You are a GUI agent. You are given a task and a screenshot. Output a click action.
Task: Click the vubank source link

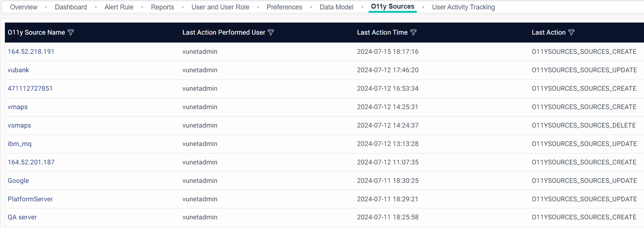[18, 70]
